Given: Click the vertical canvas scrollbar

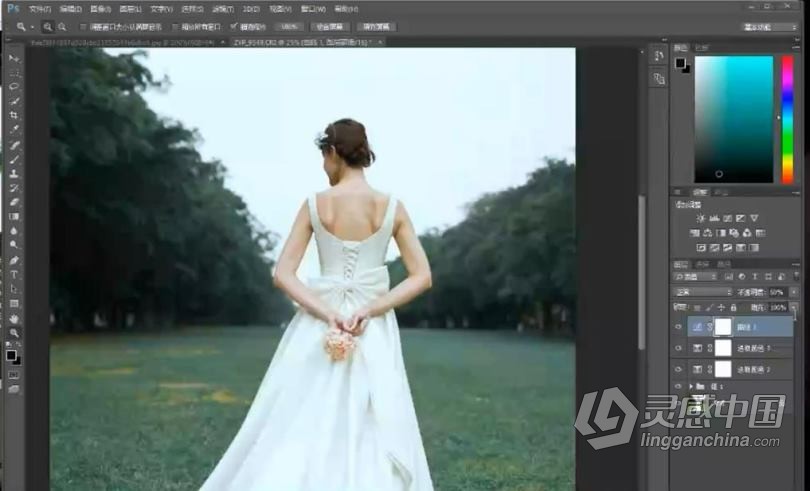Looking at the screenshot, I should pos(641,273).
